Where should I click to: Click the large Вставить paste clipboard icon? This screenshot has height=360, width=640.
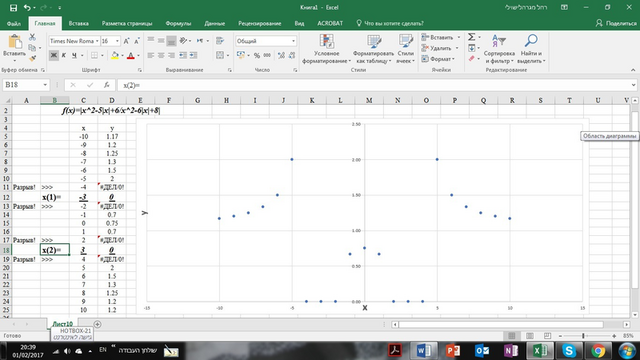pos(14,41)
